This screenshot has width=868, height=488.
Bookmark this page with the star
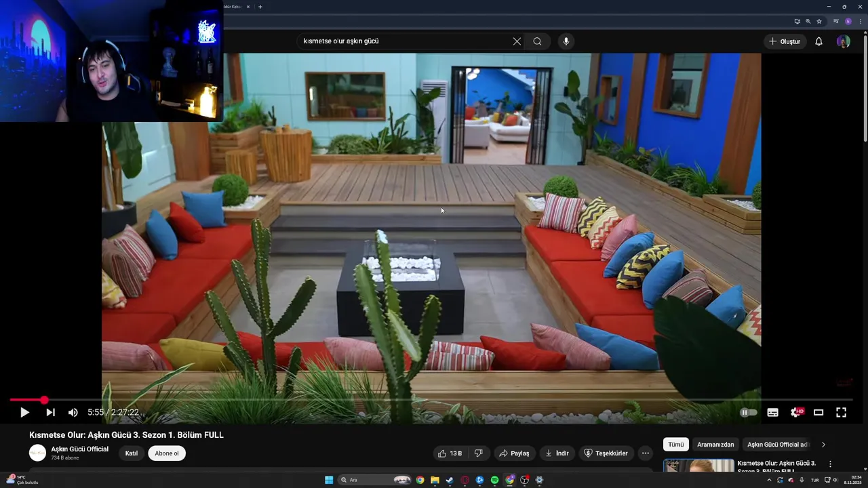[x=818, y=21]
